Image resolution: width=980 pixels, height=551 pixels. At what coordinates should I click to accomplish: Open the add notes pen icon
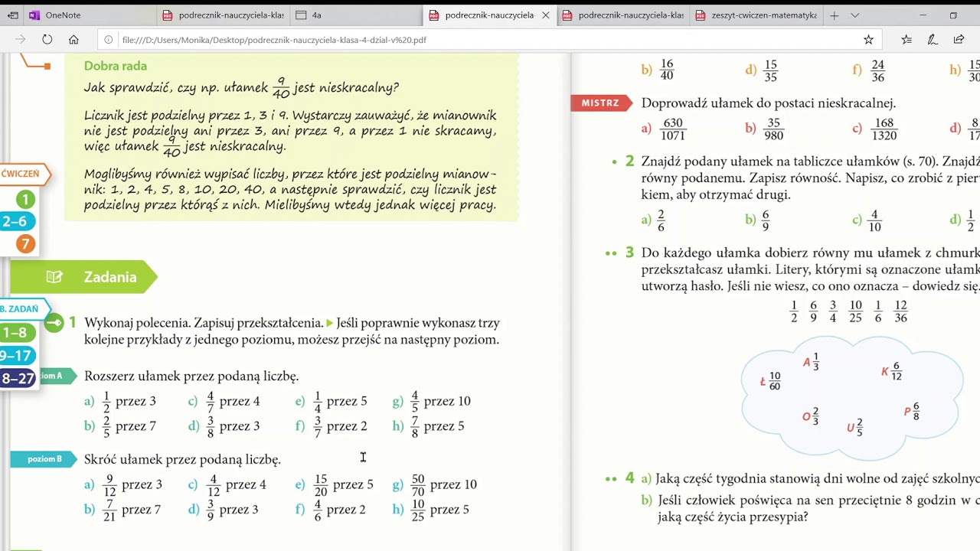[933, 40]
